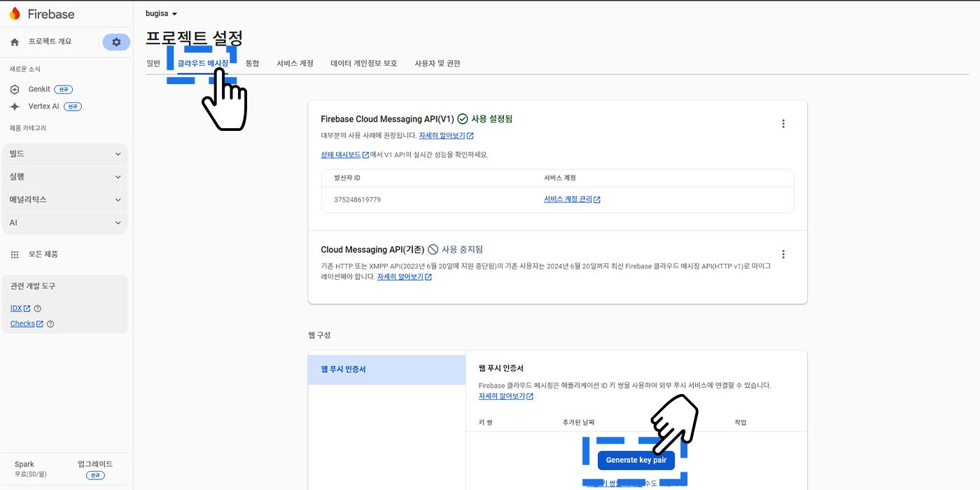Image resolution: width=980 pixels, height=490 pixels.
Task: Open the 데이터 개인정보 보호 tab
Action: [364, 63]
